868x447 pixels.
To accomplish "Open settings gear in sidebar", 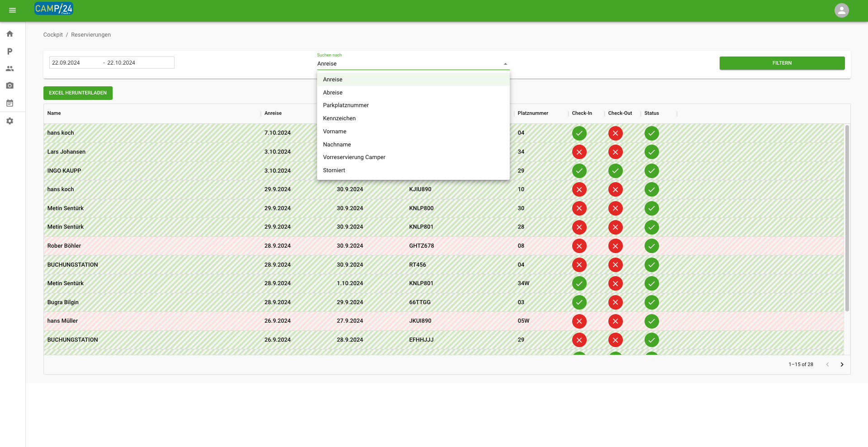I will click(x=9, y=121).
